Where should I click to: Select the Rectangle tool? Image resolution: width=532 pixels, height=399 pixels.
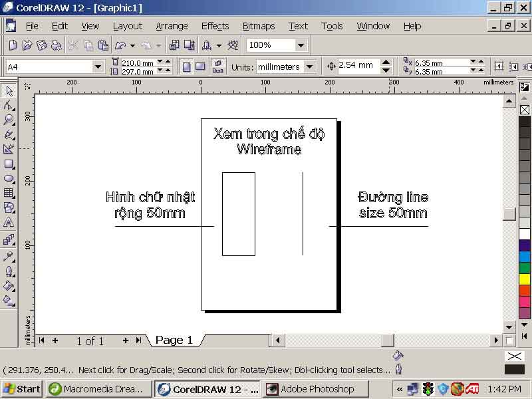tap(9, 164)
